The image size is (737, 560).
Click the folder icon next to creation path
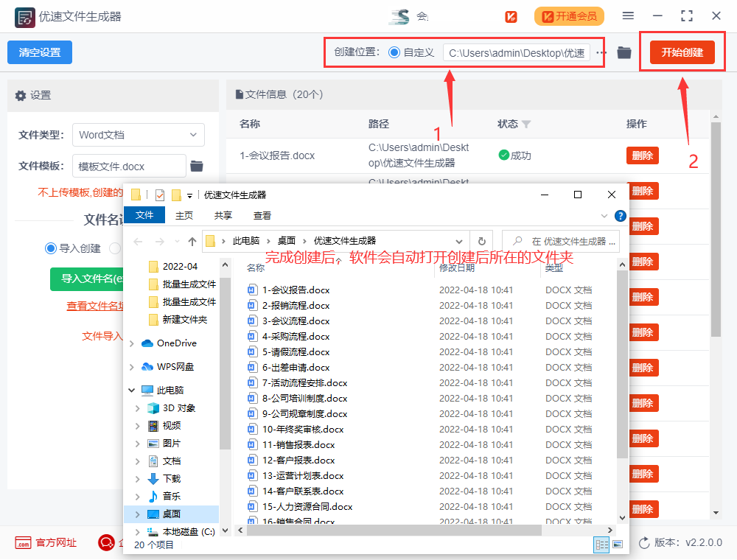[x=624, y=52]
